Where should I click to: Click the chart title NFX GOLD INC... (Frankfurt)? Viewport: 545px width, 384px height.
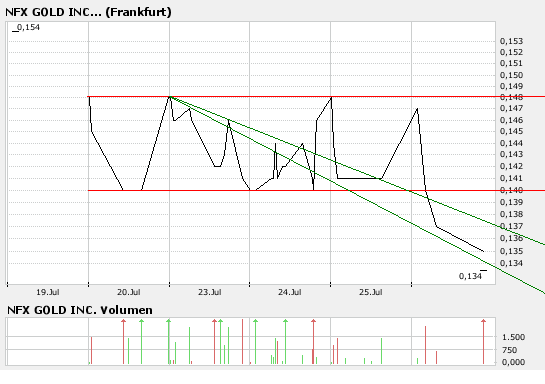click(88, 12)
